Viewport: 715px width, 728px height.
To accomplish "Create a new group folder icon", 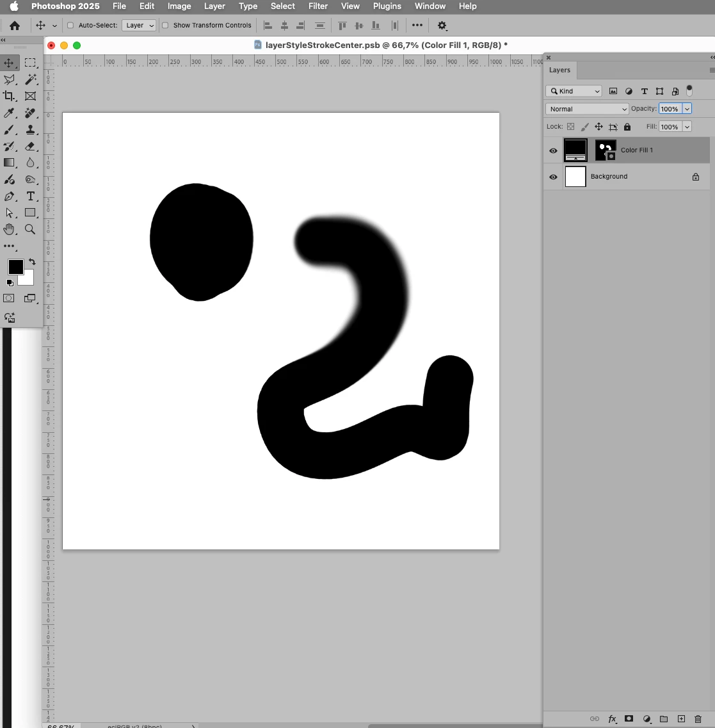I will click(664, 718).
